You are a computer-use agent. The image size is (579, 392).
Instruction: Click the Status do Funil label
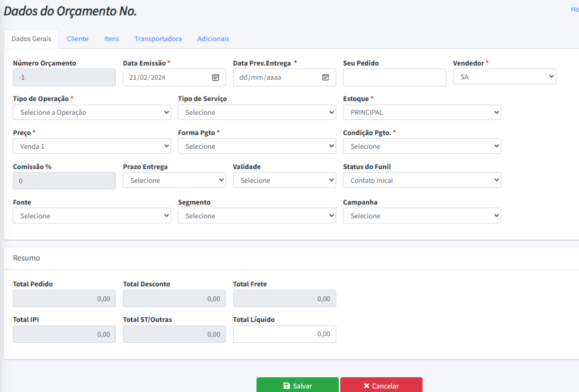[x=366, y=167]
